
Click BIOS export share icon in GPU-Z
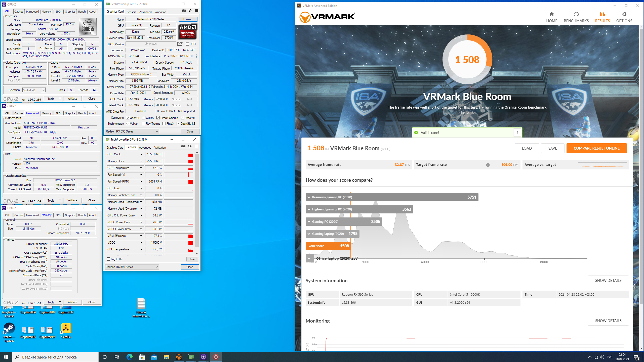point(180,44)
